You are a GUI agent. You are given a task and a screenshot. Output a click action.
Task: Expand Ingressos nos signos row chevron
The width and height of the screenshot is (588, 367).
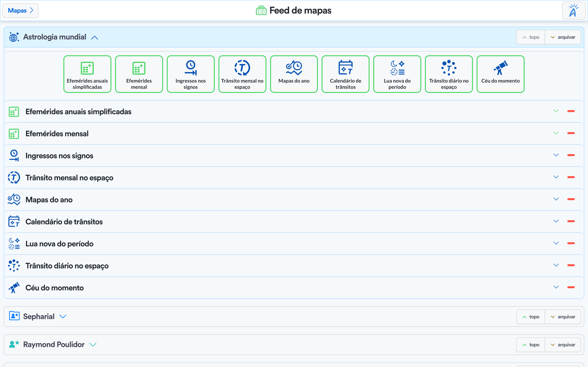(556, 155)
